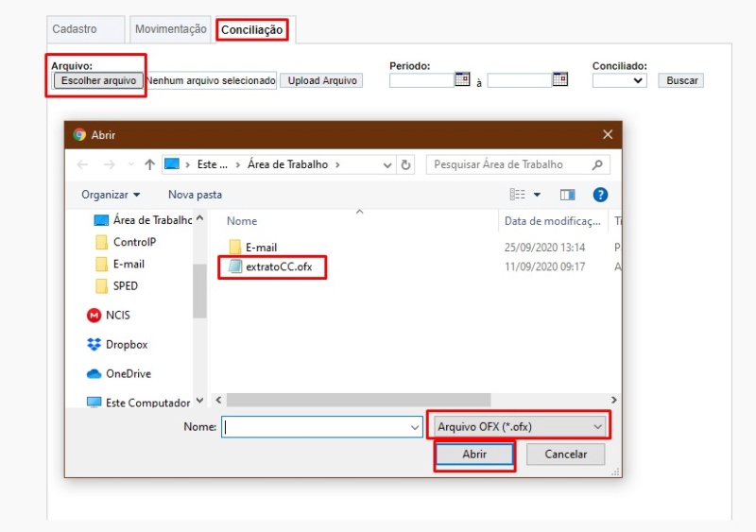This screenshot has height=532, width=756.
Task: Open the Nome filename dropdown arrow
Action: coord(415,427)
